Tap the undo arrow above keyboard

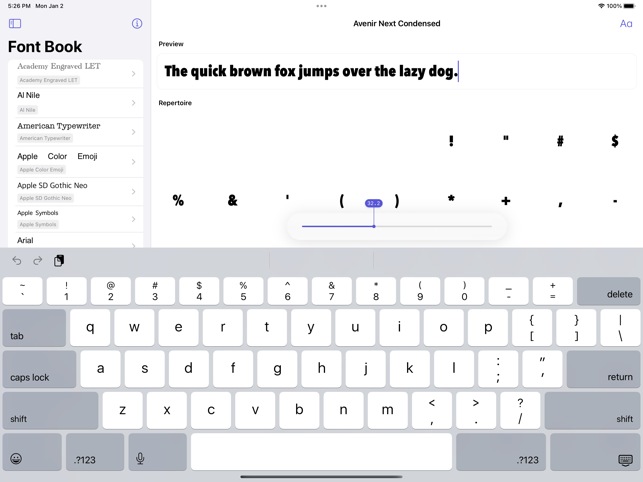coord(16,260)
